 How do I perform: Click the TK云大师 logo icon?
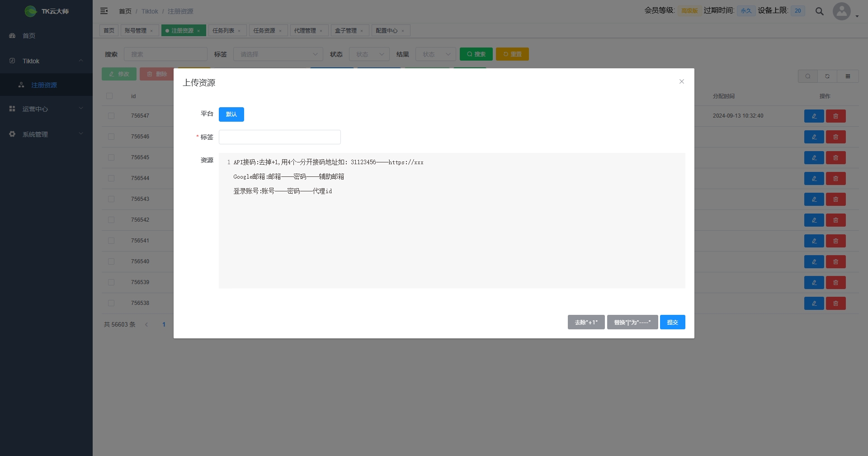[30, 11]
